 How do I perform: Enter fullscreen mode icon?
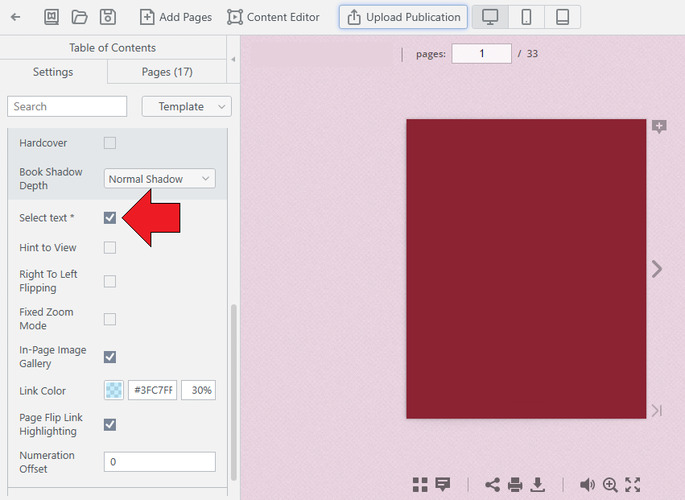633,484
